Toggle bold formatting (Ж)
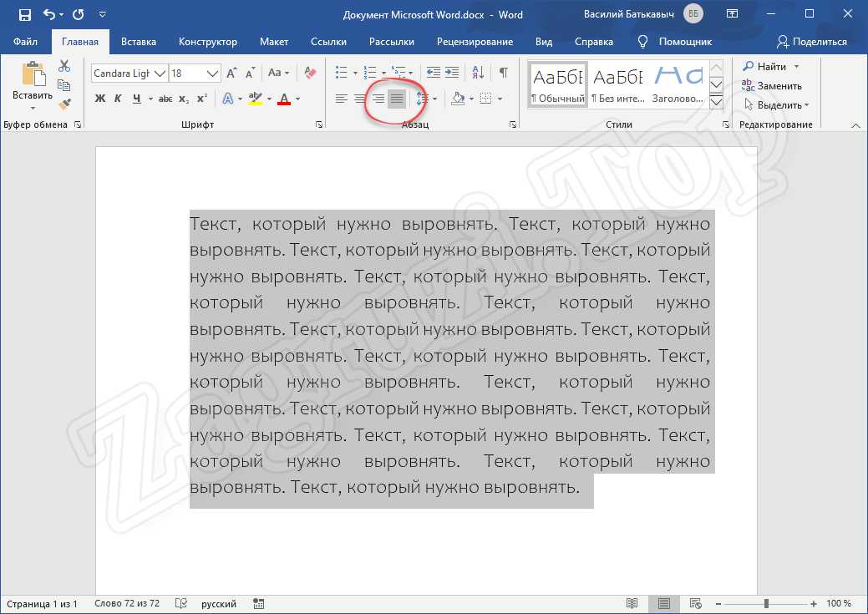868x614 pixels. point(100,99)
